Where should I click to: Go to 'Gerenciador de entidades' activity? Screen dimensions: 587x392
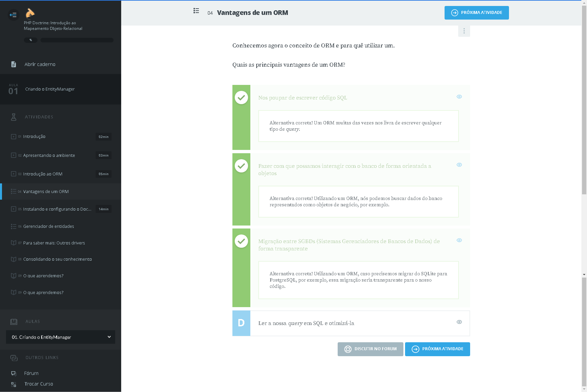[48, 227]
